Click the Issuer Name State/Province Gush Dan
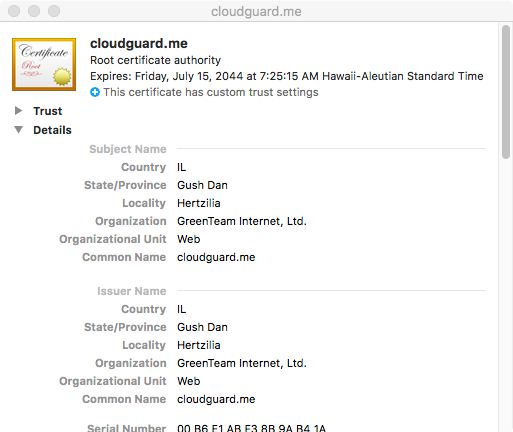 [x=202, y=327]
